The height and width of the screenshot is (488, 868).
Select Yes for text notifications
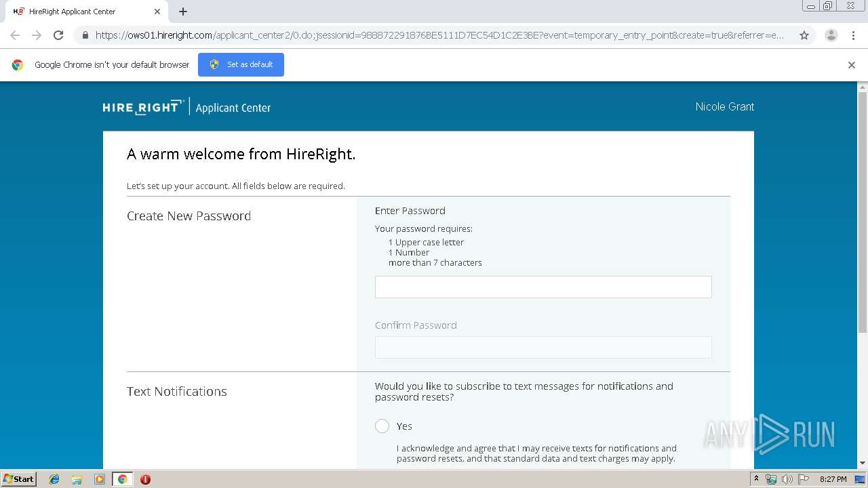coord(382,426)
